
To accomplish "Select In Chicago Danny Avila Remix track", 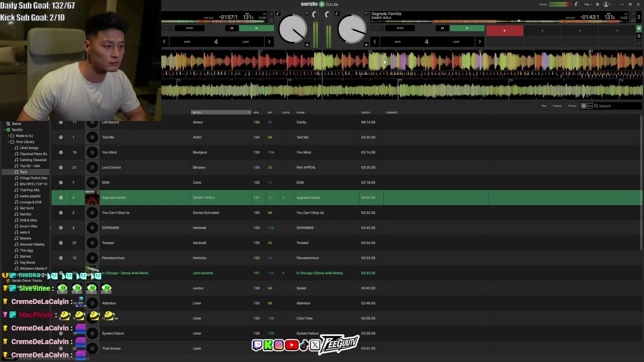I will click(x=347, y=273).
